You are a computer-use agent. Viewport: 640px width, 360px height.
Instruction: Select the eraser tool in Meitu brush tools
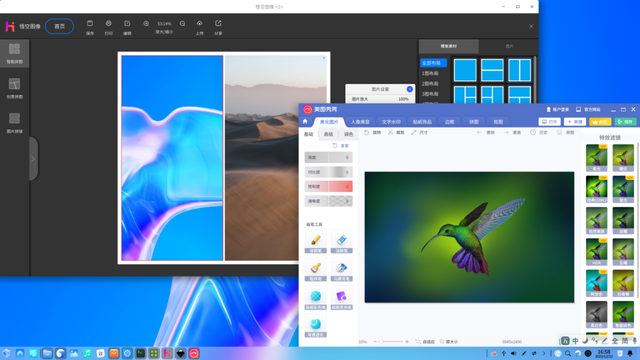tap(342, 242)
